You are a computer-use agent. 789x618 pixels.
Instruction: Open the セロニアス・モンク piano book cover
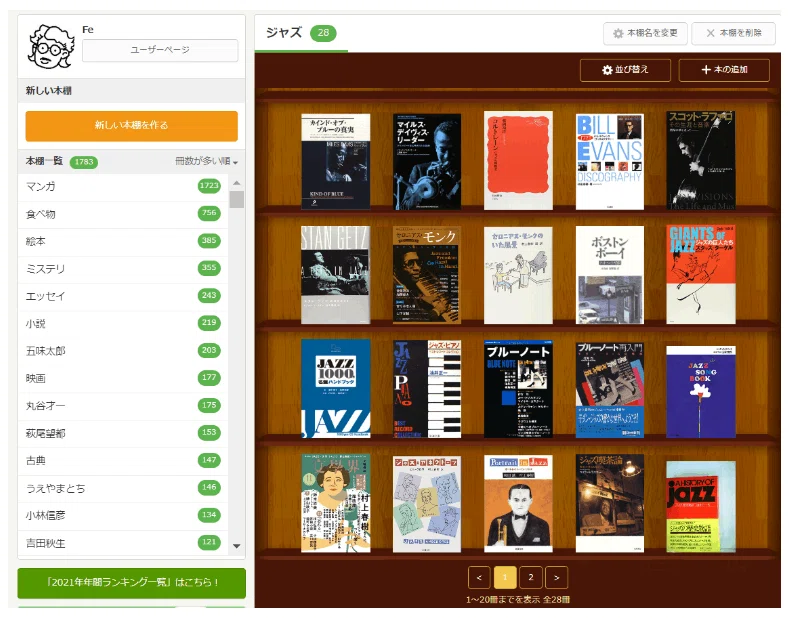click(x=427, y=275)
